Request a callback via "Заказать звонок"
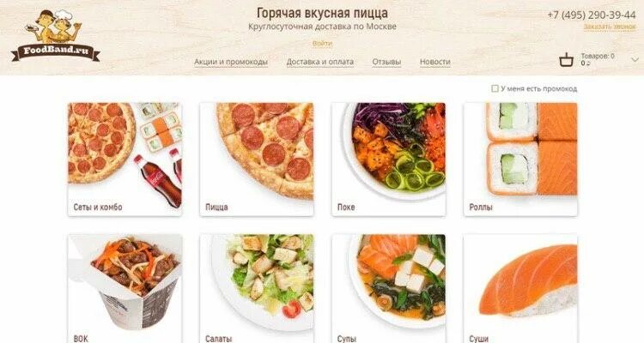 tap(610, 27)
